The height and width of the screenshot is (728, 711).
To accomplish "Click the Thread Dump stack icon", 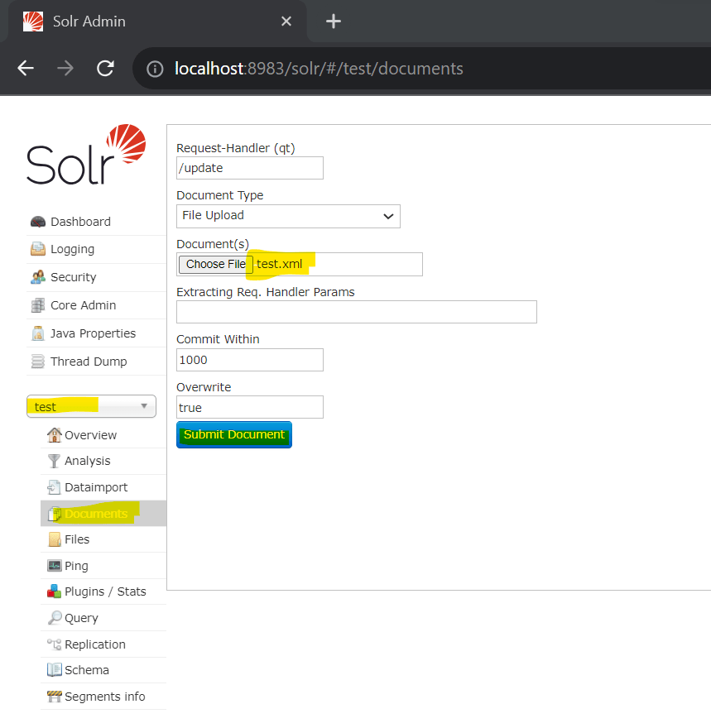I will [x=38, y=362].
